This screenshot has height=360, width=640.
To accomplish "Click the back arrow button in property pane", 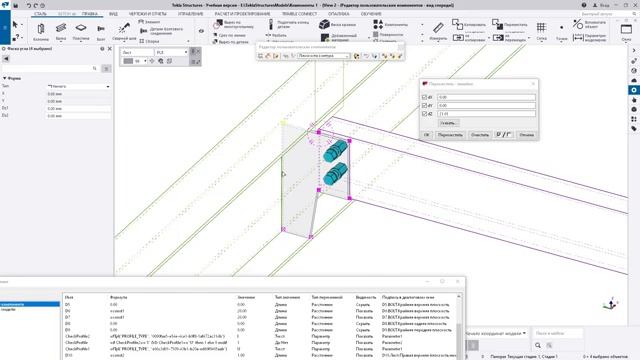I will (6, 59).
